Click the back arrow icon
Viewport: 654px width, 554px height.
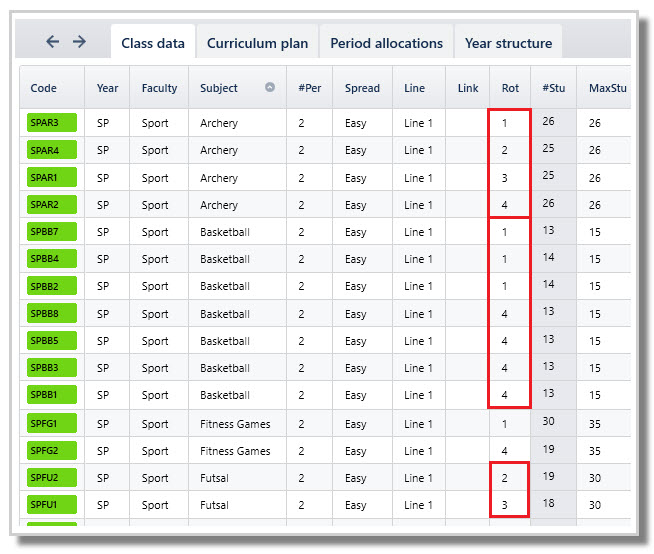tap(53, 41)
